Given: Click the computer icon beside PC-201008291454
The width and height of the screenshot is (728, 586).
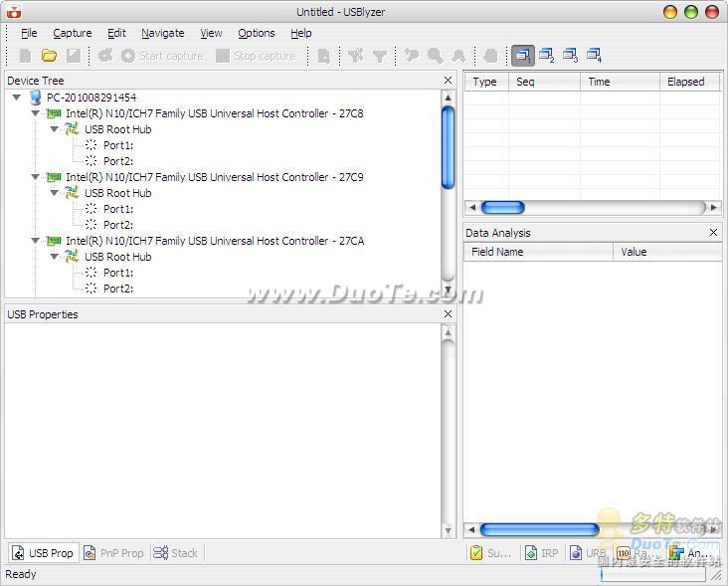Looking at the screenshot, I should pos(35,98).
